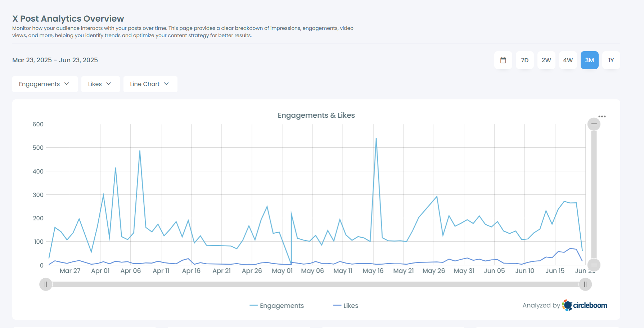Click the upper vertical axis zoom handle
Viewport: 644px width, 328px height.
coord(594,124)
